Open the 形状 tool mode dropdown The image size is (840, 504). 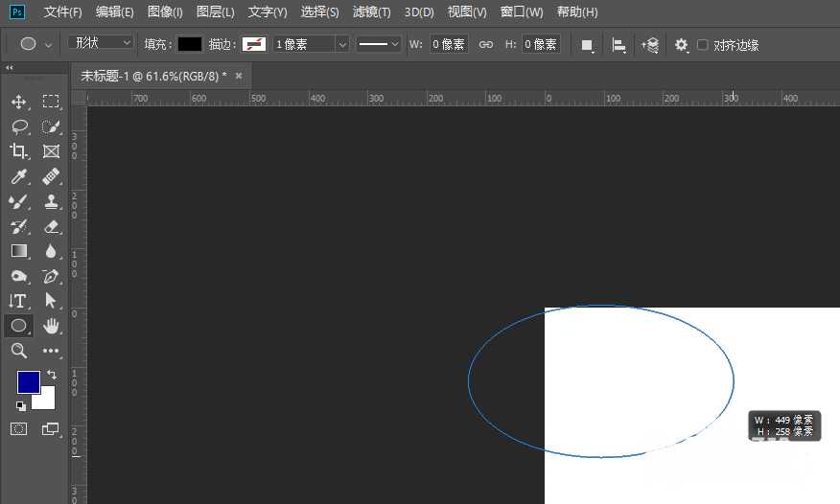102,43
